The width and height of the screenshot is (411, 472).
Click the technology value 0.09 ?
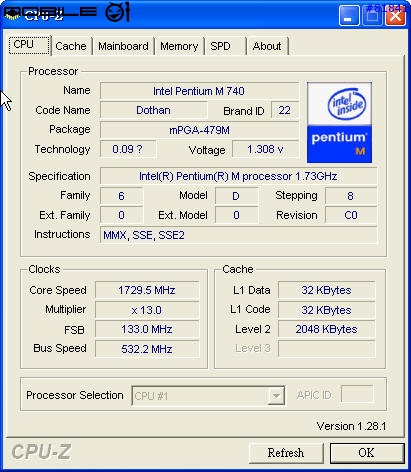click(128, 149)
